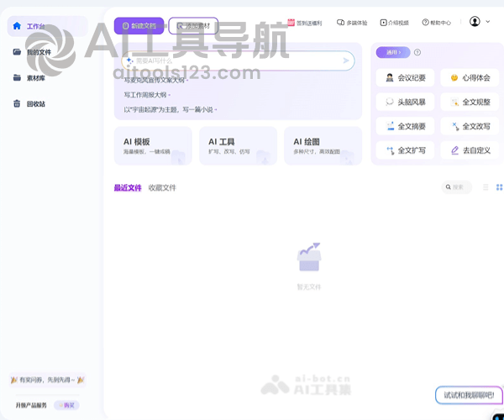
Task: Click the sparkle icon in AI input
Action: (x=129, y=60)
